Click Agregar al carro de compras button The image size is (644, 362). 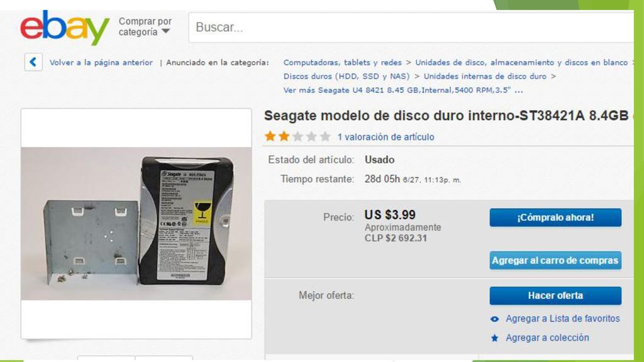[x=555, y=261]
